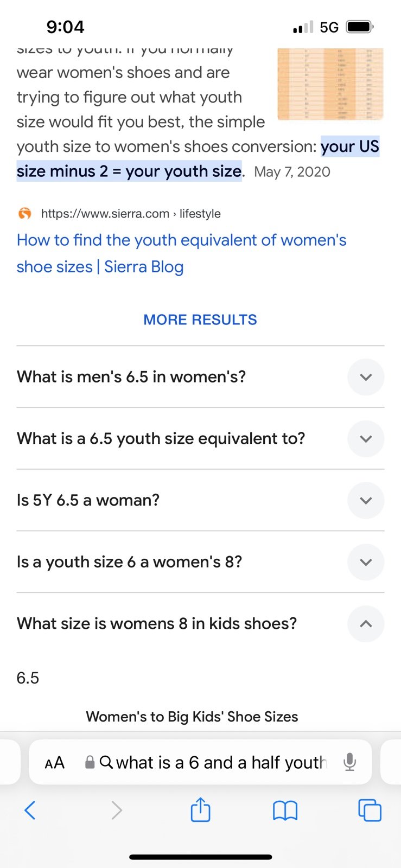Tap the microphone dictation icon
The image size is (401, 868).
pyautogui.click(x=350, y=762)
